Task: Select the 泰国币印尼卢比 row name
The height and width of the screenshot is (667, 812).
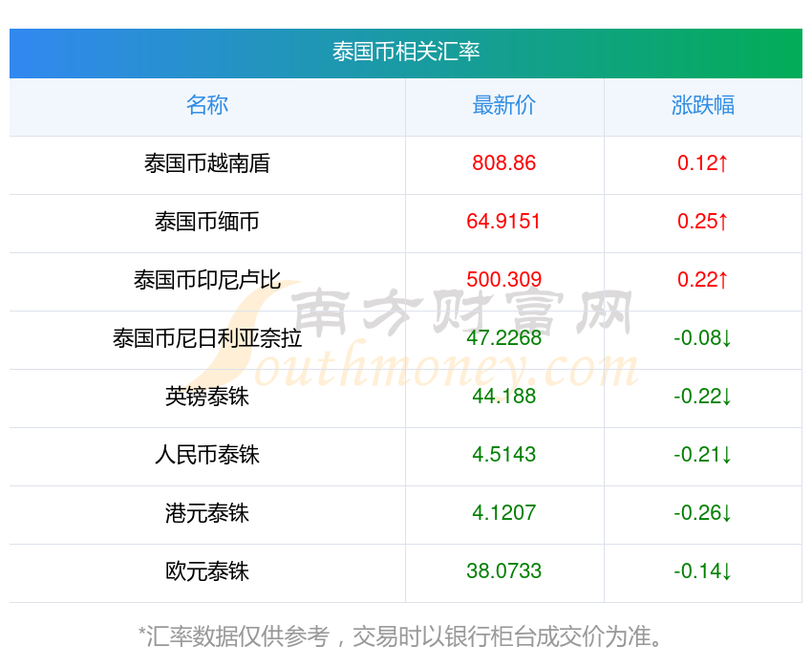Action: pyautogui.click(x=207, y=280)
